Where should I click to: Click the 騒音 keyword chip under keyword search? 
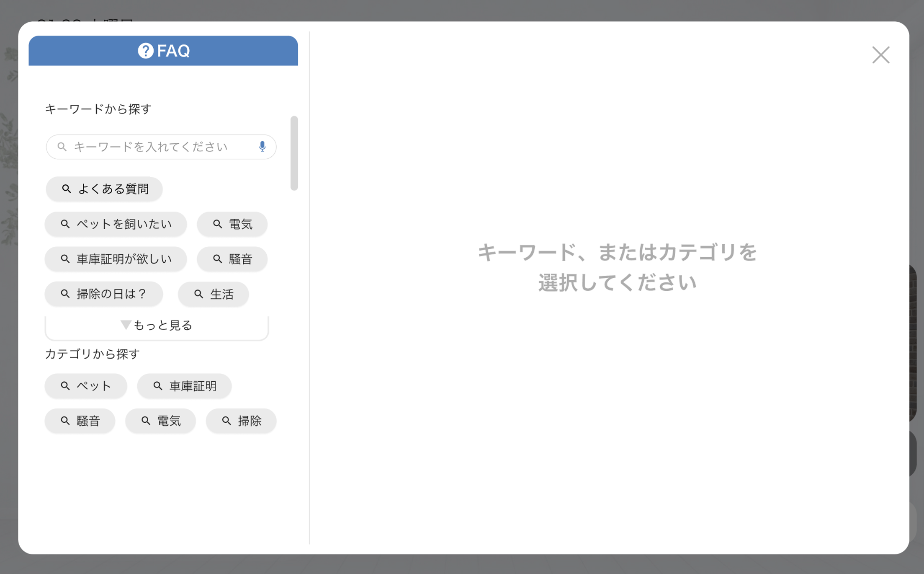tap(232, 259)
